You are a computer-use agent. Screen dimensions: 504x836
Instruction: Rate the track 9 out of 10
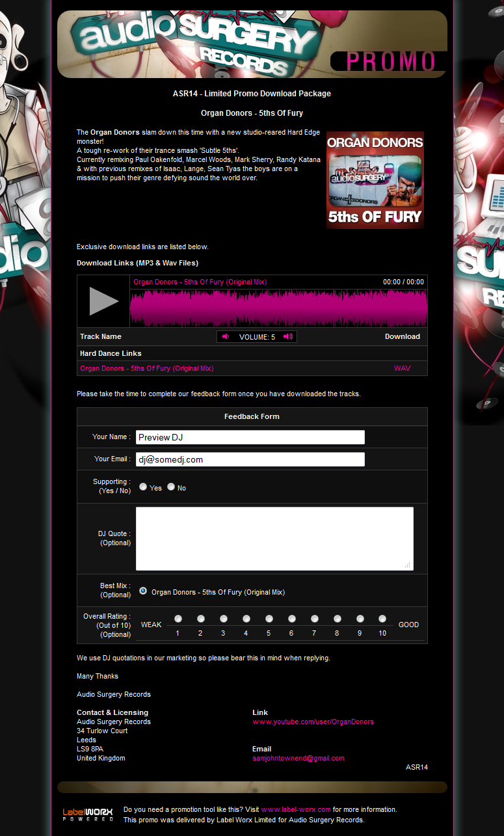coord(360,619)
